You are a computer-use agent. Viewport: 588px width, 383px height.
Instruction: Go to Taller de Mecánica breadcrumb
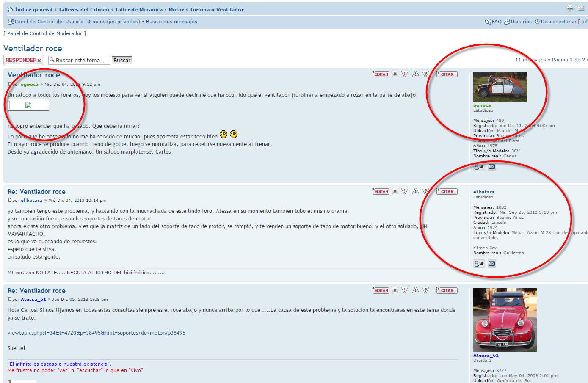(139, 10)
